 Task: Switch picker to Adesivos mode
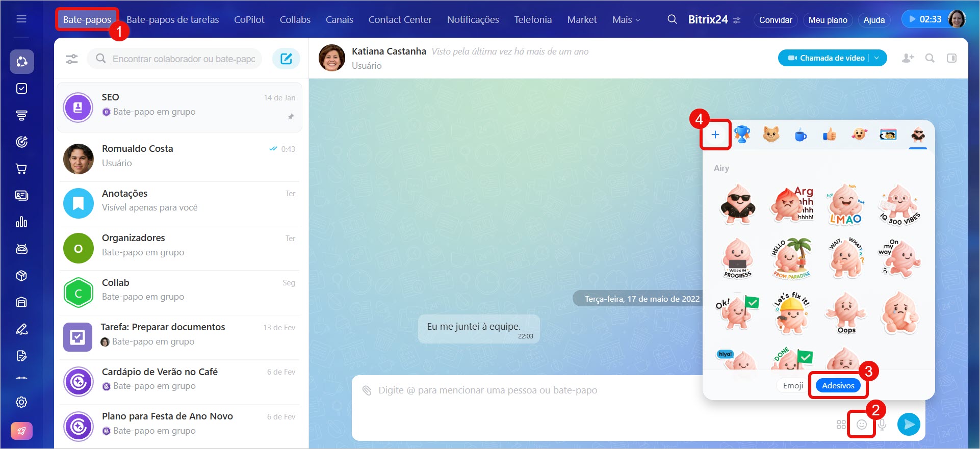(x=838, y=385)
